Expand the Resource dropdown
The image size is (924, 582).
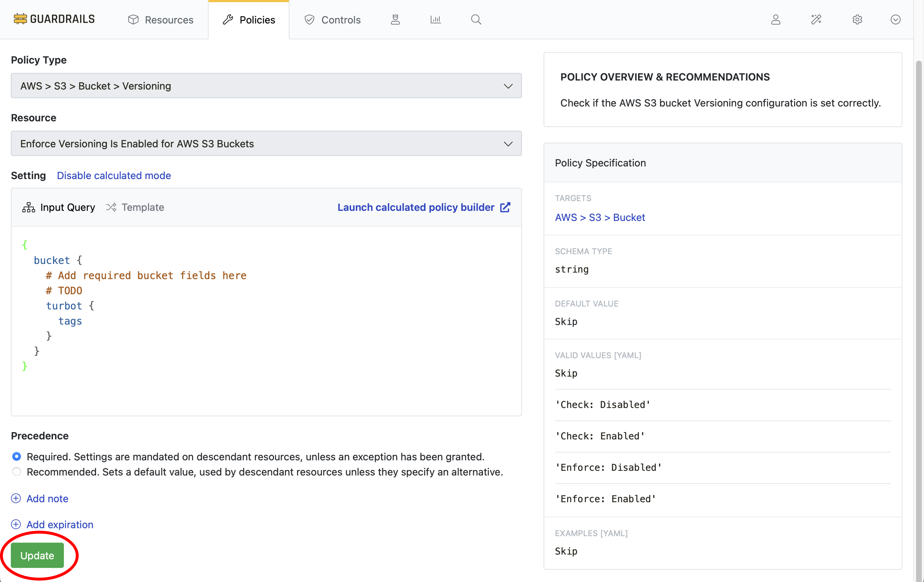[x=266, y=144]
